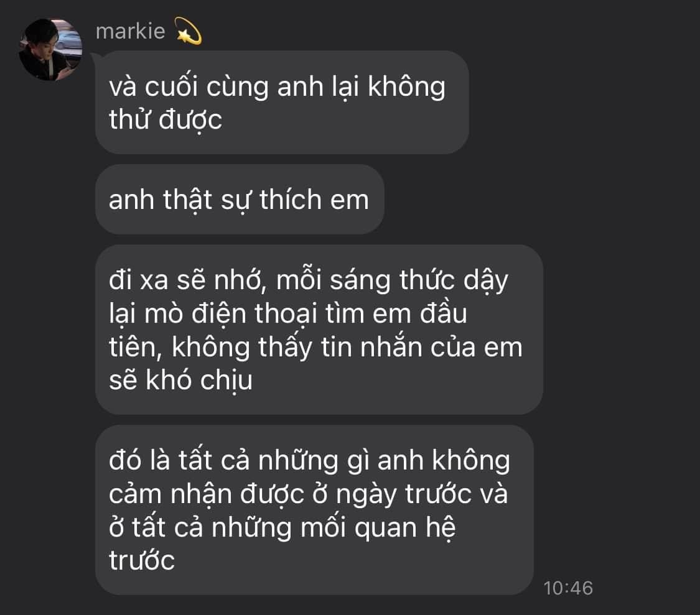The width and height of the screenshot is (700, 615).
Task: Select the message starting 'đó là tất cả những gì'
Action: (314, 510)
